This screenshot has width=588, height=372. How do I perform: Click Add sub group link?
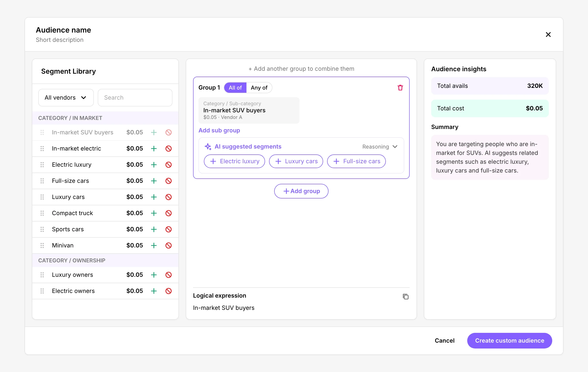(x=219, y=130)
